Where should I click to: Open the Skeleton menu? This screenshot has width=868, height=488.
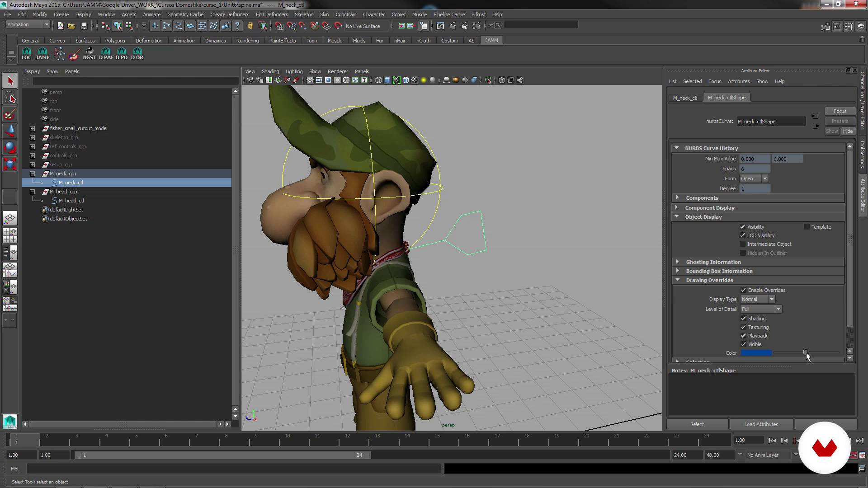coord(304,14)
